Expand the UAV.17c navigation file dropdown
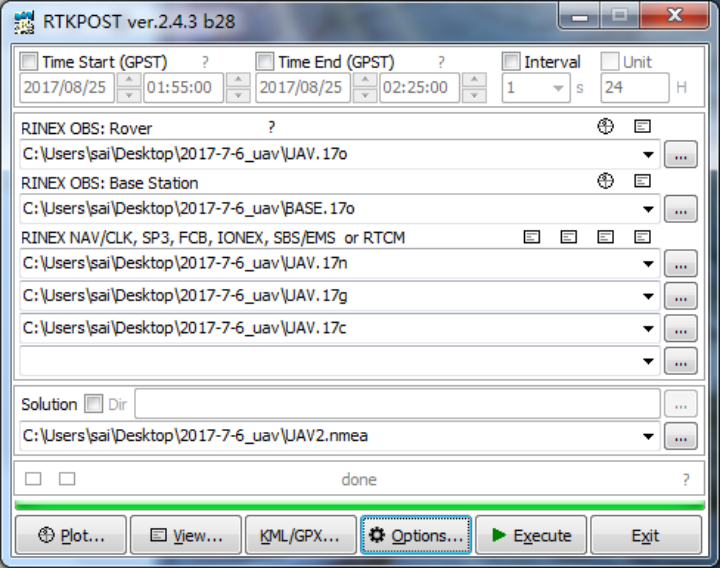This screenshot has width=720, height=568. coord(648,329)
